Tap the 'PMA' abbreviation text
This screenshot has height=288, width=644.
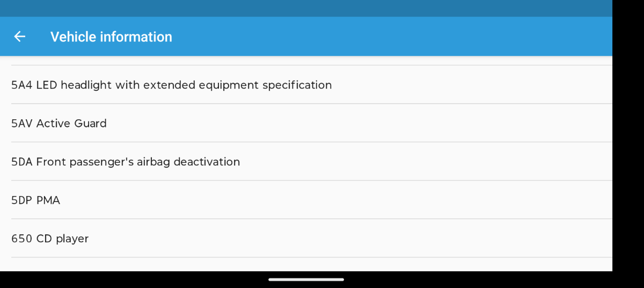pos(48,200)
